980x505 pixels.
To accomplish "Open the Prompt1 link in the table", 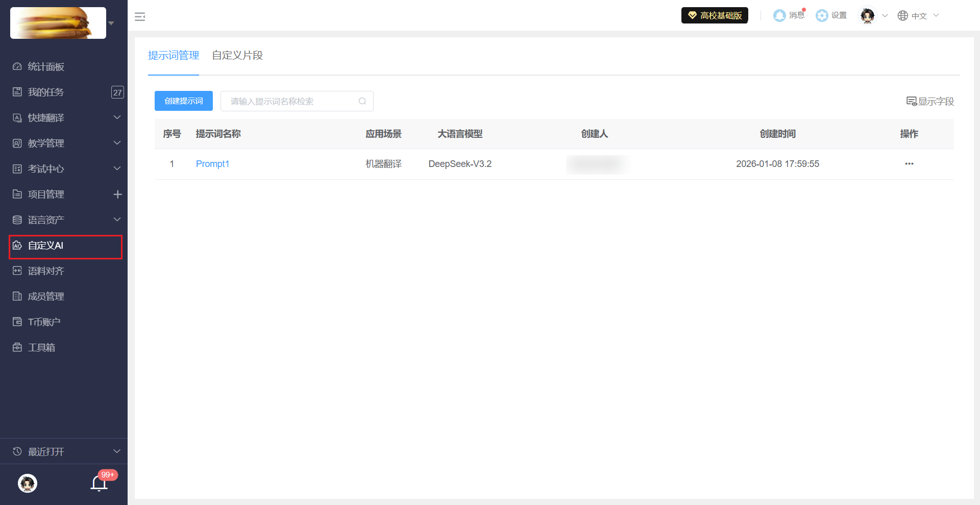I will point(212,164).
